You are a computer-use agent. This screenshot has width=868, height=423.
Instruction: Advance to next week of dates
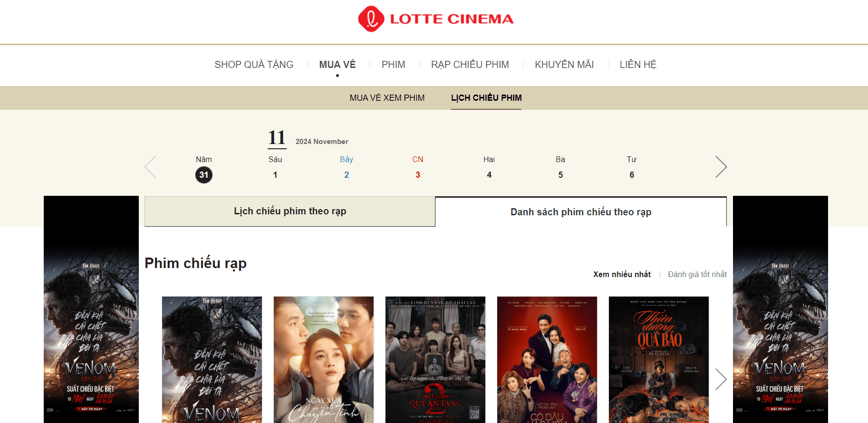(x=721, y=167)
